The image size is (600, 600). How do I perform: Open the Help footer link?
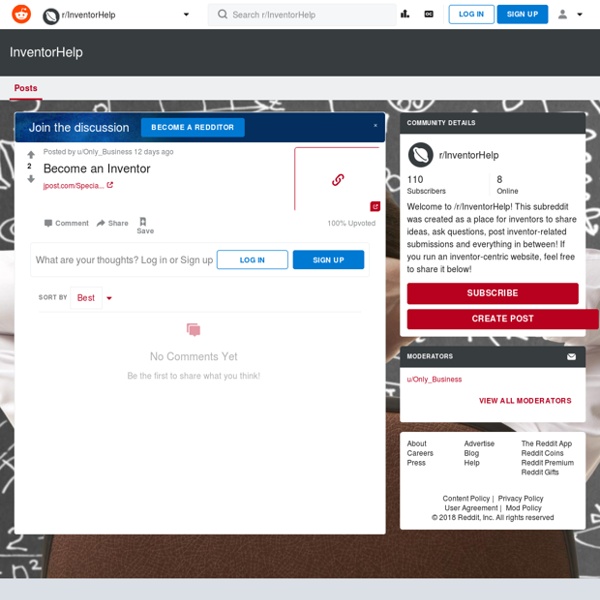pos(471,463)
